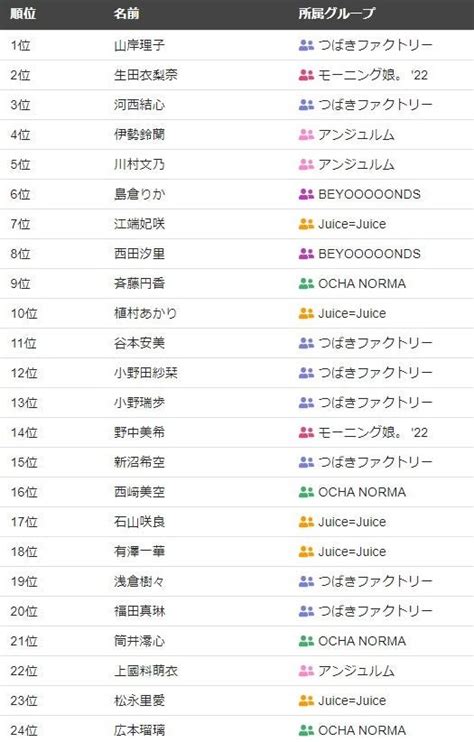Select BEYOOOOONDS in the 8位 row

369,254
